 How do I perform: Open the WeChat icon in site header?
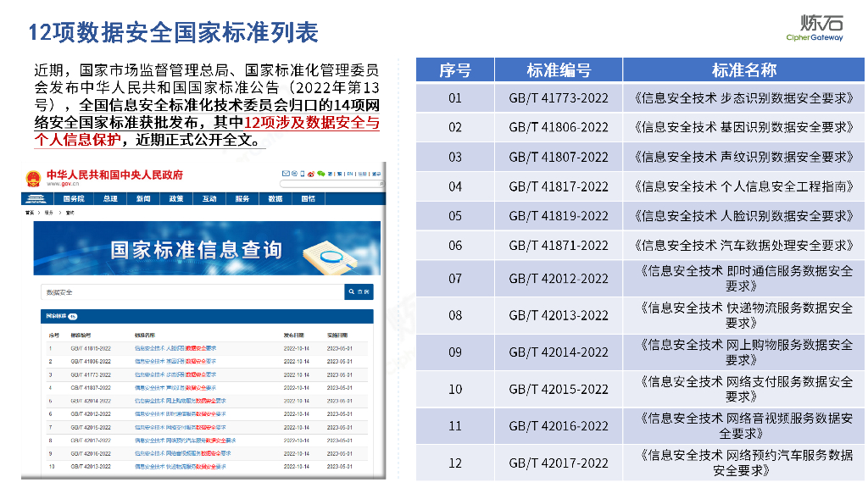coord(320,174)
